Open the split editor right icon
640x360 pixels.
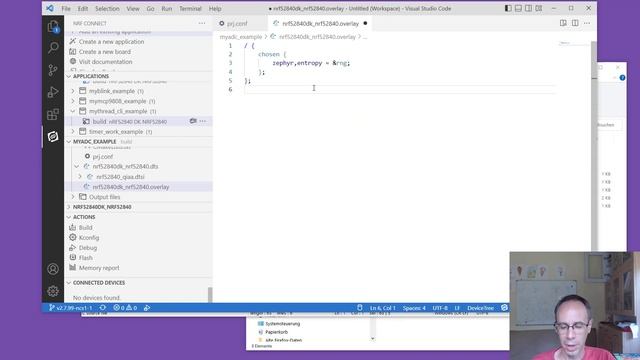click(575, 23)
